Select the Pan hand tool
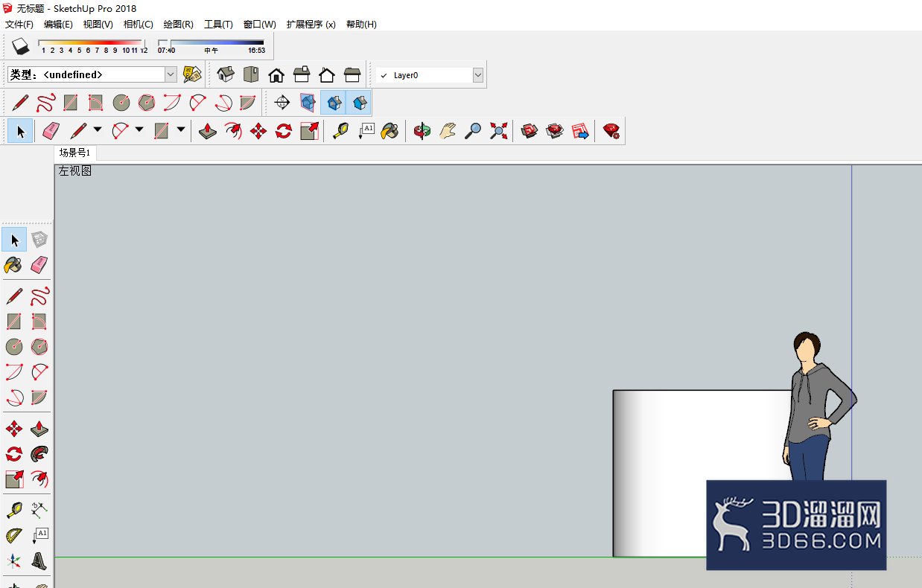The width and height of the screenshot is (922, 588). (448, 131)
